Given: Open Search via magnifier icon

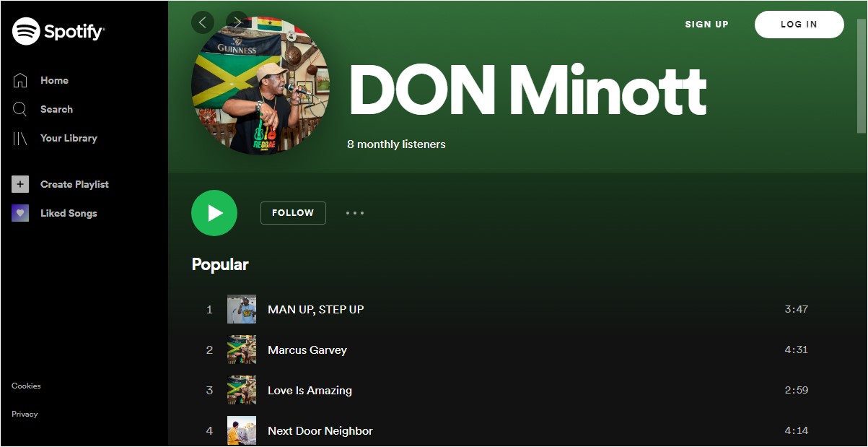Looking at the screenshot, I should point(20,109).
